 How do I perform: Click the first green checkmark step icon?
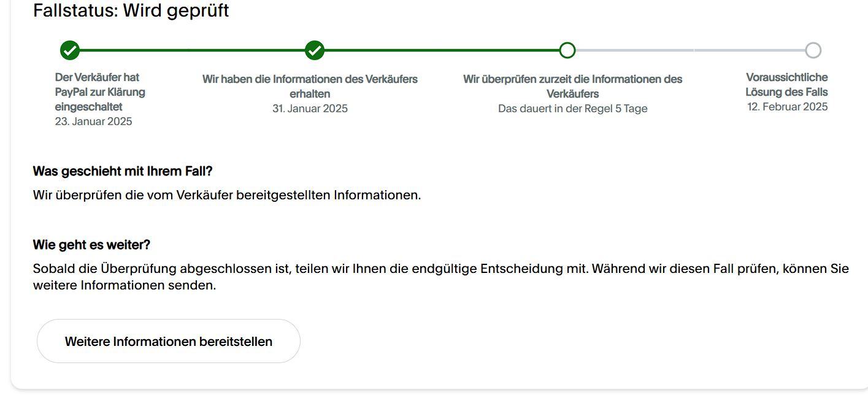70,50
